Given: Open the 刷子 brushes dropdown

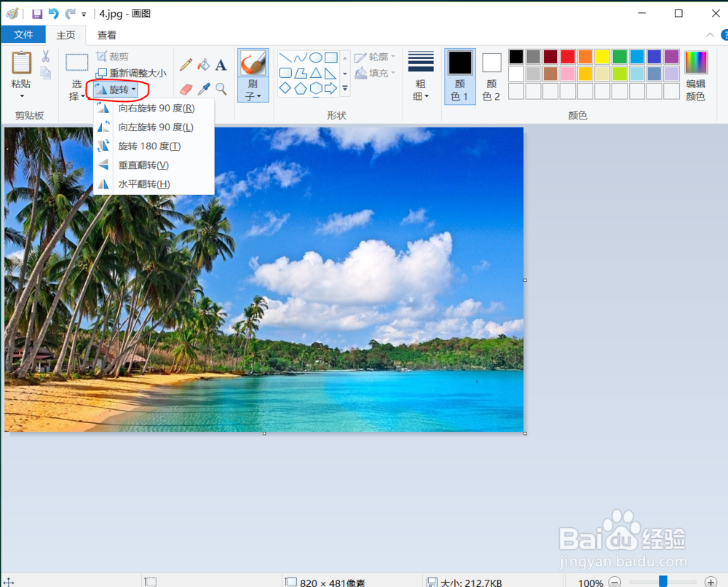Looking at the screenshot, I should coord(253,90).
